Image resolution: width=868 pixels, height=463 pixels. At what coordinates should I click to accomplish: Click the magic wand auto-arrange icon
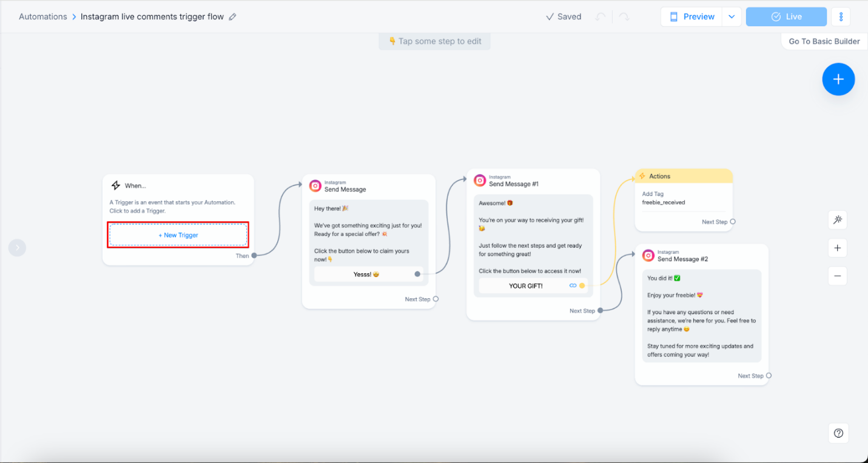pos(838,220)
